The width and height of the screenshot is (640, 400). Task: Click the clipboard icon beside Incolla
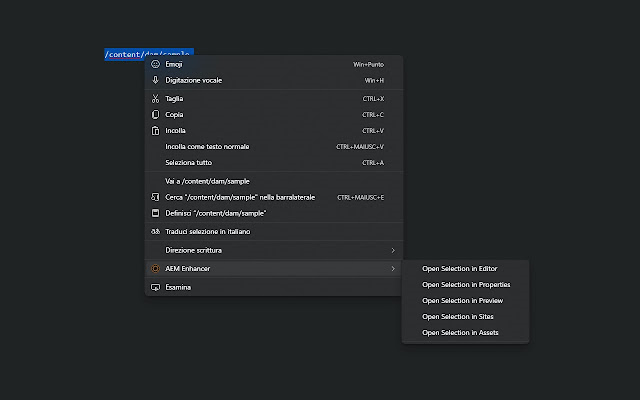[x=155, y=131]
